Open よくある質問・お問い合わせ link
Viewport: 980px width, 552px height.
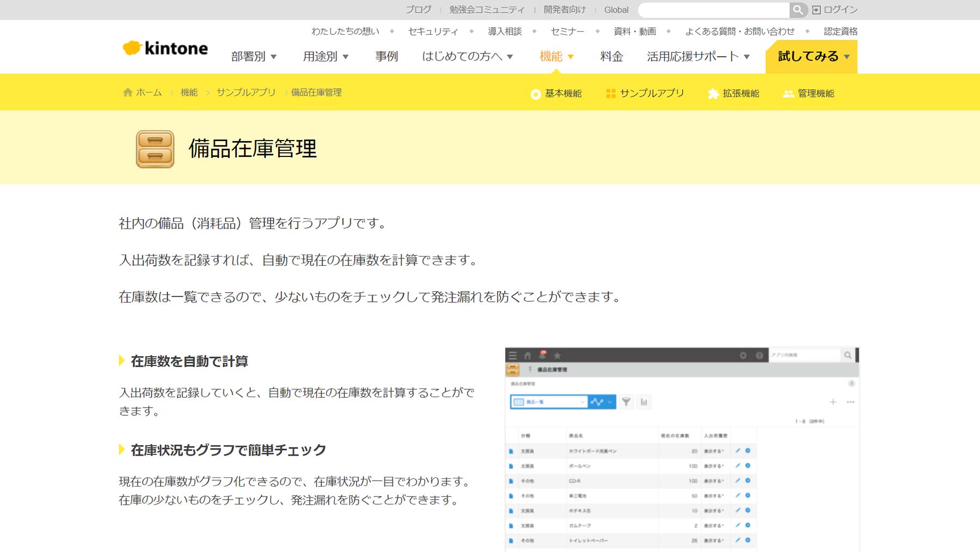pyautogui.click(x=740, y=31)
